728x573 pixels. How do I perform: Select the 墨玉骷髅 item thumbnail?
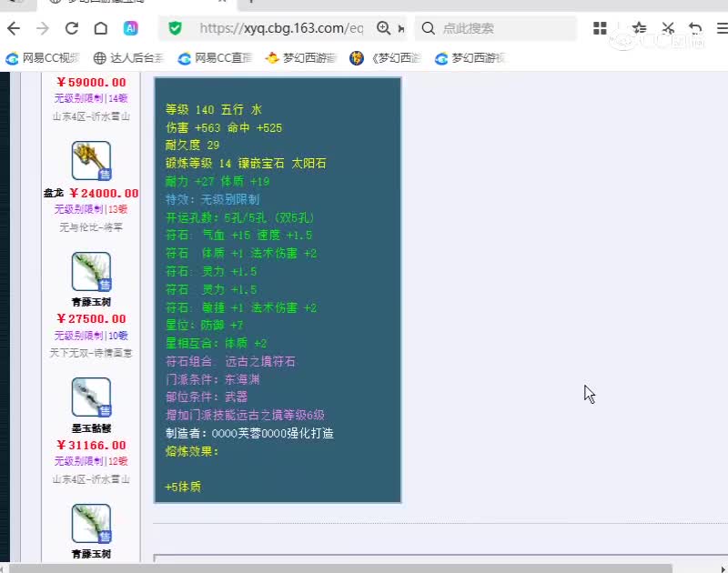point(91,397)
